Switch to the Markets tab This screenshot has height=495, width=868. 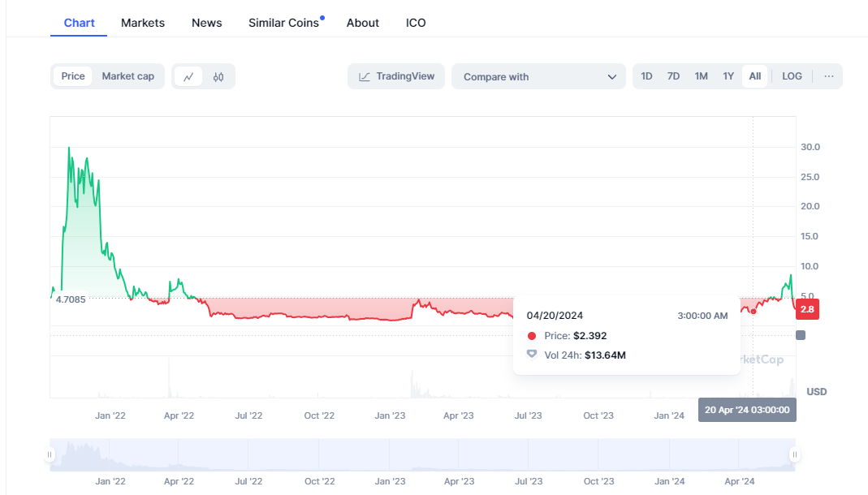point(143,23)
